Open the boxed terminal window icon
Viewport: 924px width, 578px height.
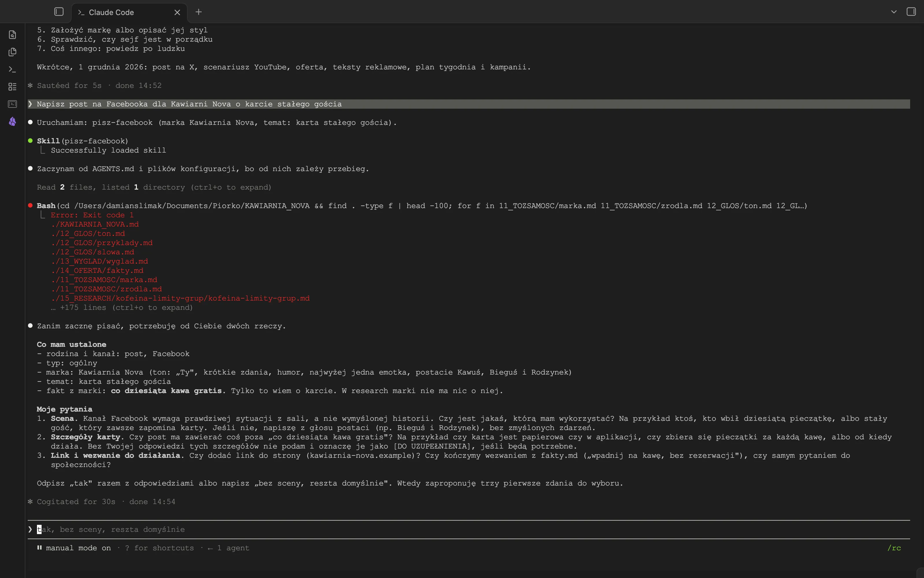click(12, 104)
